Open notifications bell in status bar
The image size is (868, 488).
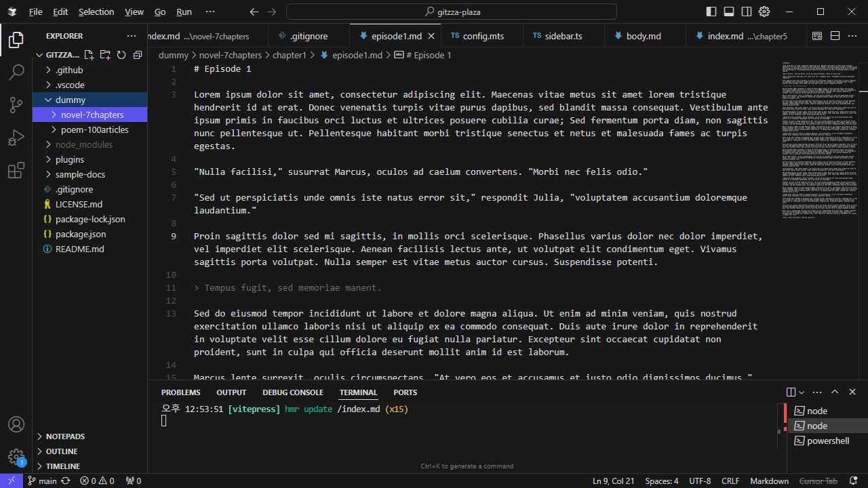point(854,481)
